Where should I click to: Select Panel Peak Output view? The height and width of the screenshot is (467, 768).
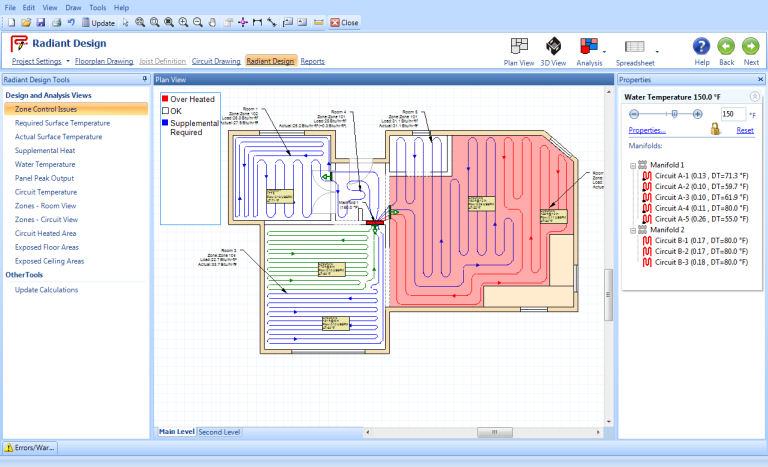[45, 178]
